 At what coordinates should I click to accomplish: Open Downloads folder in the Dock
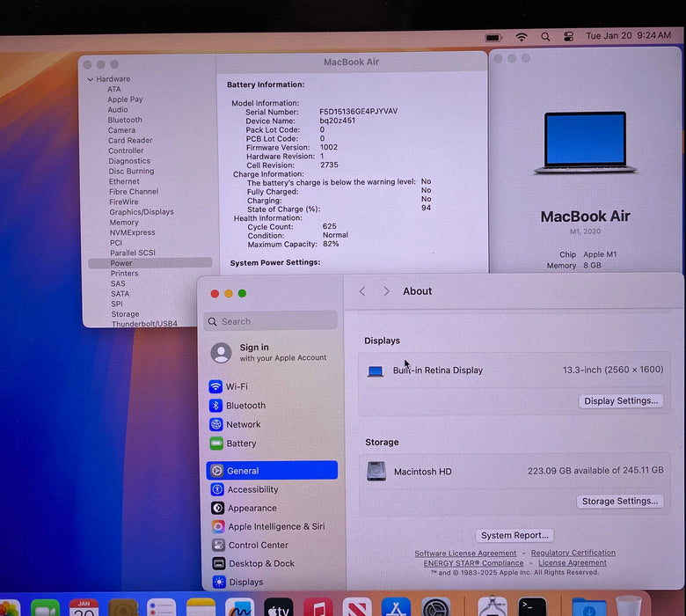click(x=588, y=608)
